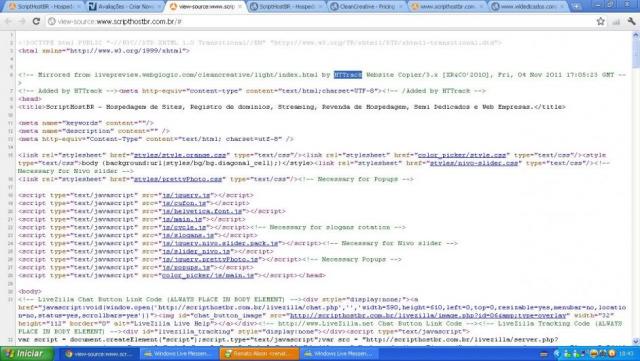The width and height of the screenshot is (640, 361).
Task: Click the scrollbar down arrow
Action: coord(636,341)
